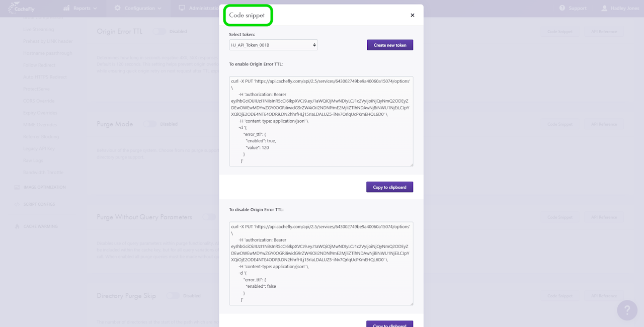This screenshot has height=327, width=644.
Task: Click the Hadley Jones user avatar icon
Action: click(x=604, y=8)
